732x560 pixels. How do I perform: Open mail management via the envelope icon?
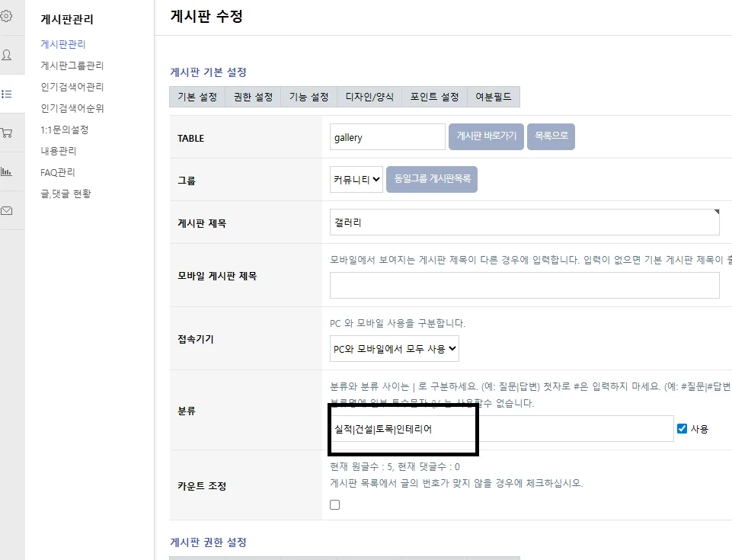(7, 210)
